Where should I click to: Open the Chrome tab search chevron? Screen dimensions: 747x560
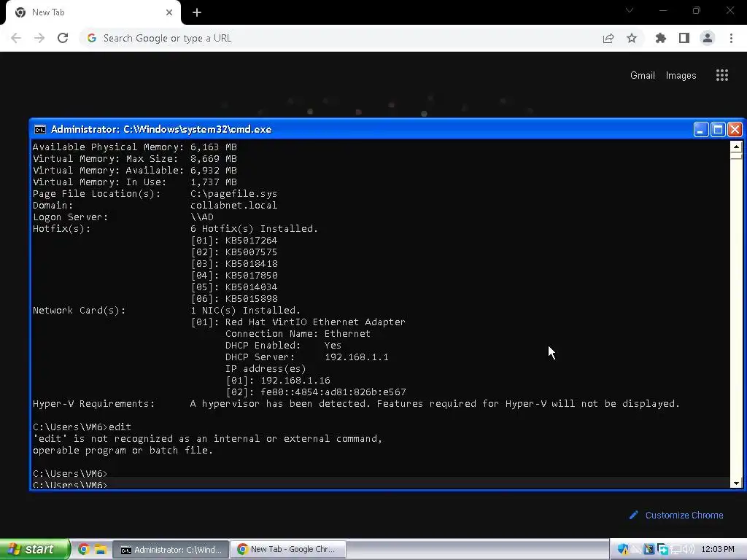tap(630, 10)
